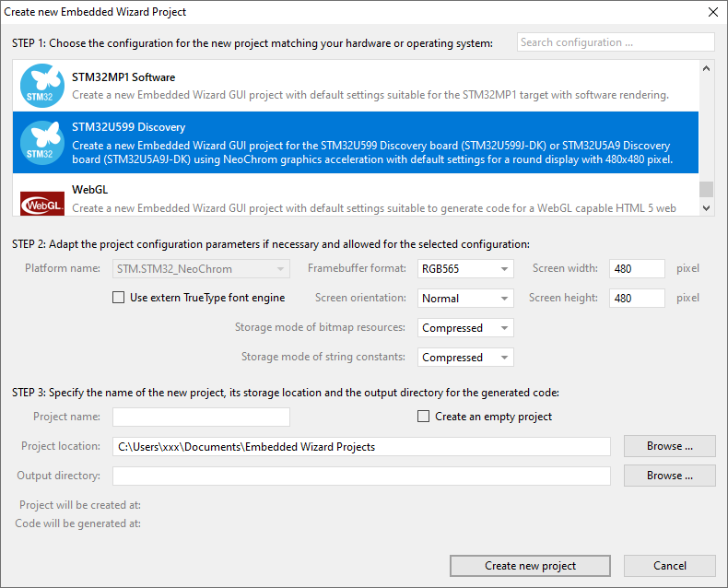Screen dimensions: 728x588
Task: Expand Storage mode of bitmap resources dropdown
Action: point(465,328)
